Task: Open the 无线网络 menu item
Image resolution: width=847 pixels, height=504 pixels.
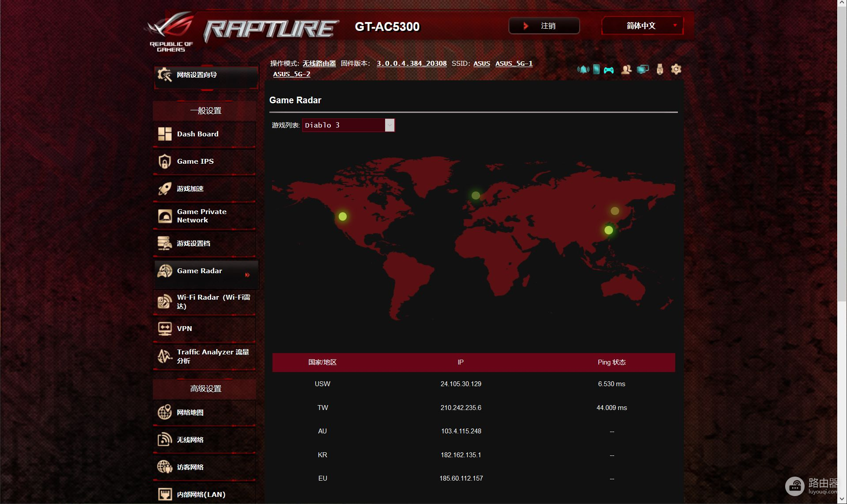Action: click(204, 440)
